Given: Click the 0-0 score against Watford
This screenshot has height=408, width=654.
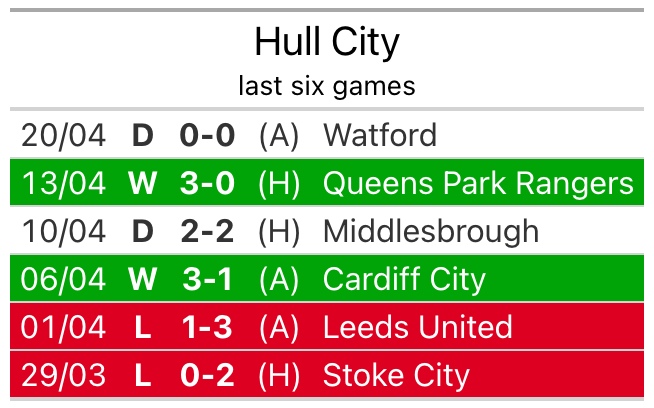Looking at the screenshot, I should click(207, 135).
